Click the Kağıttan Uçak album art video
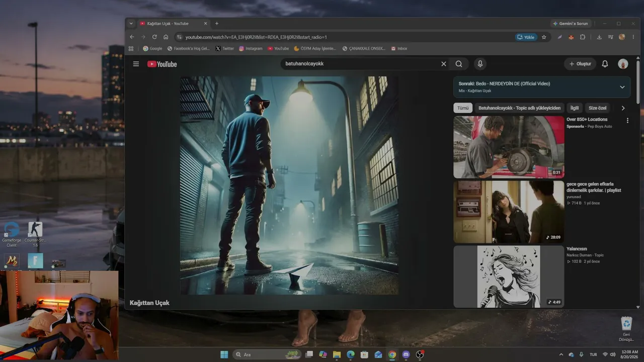644x362 pixels. coord(289,186)
